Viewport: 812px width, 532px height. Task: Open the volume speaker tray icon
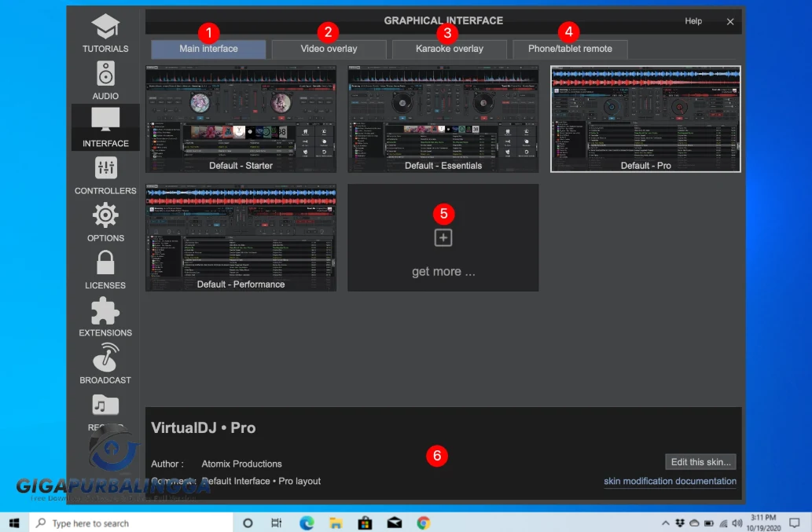(737, 523)
